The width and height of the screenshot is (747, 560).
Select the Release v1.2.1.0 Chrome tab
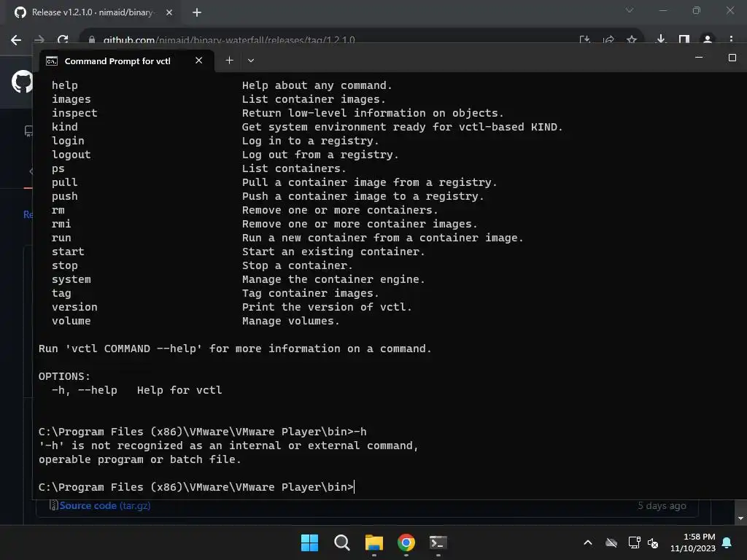(x=92, y=12)
